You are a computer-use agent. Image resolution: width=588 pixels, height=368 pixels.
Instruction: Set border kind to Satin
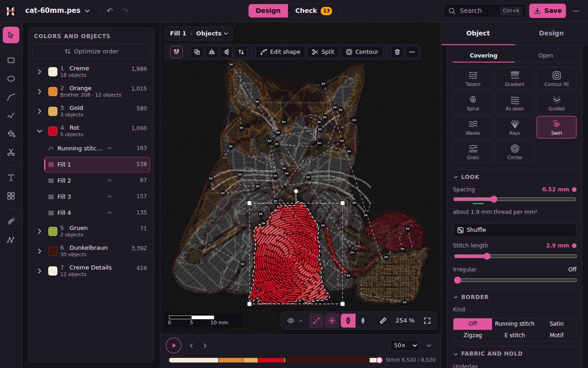(x=556, y=324)
